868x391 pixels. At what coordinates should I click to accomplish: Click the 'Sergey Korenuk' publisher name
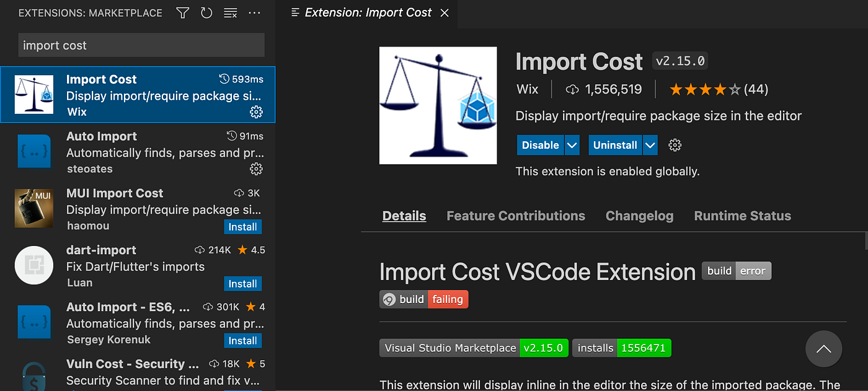coord(108,340)
